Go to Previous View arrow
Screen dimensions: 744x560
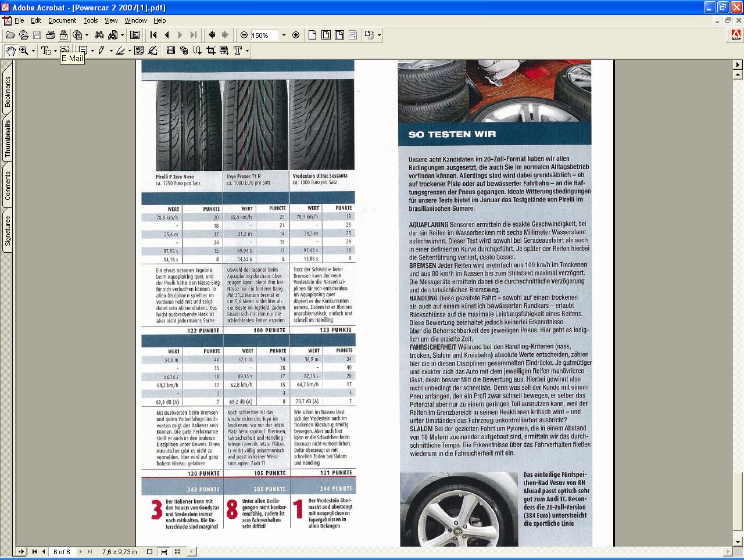tap(212, 35)
